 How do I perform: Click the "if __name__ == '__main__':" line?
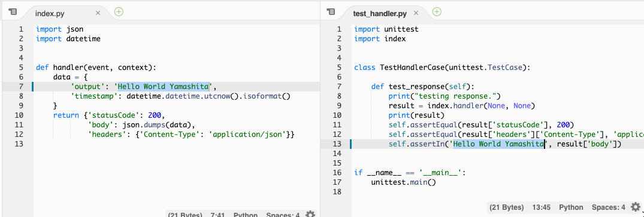coord(410,173)
